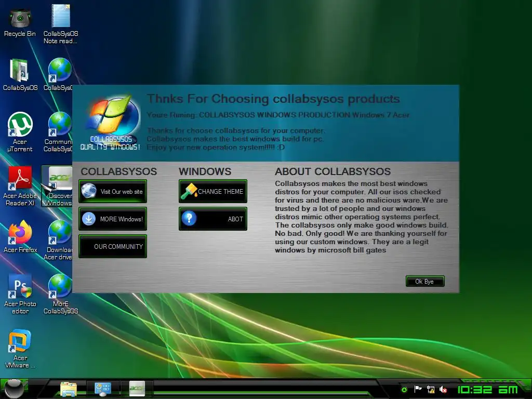Click the 'ABOUT COLLABSYSOS' heading
Image resolution: width=532 pixels, height=399 pixels.
tap(332, 171)
